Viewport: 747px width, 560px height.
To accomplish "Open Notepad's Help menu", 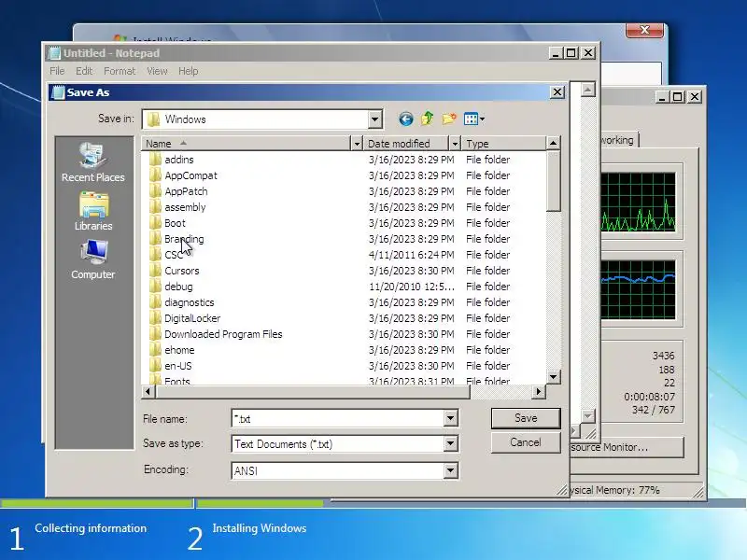I will [189, 71].
